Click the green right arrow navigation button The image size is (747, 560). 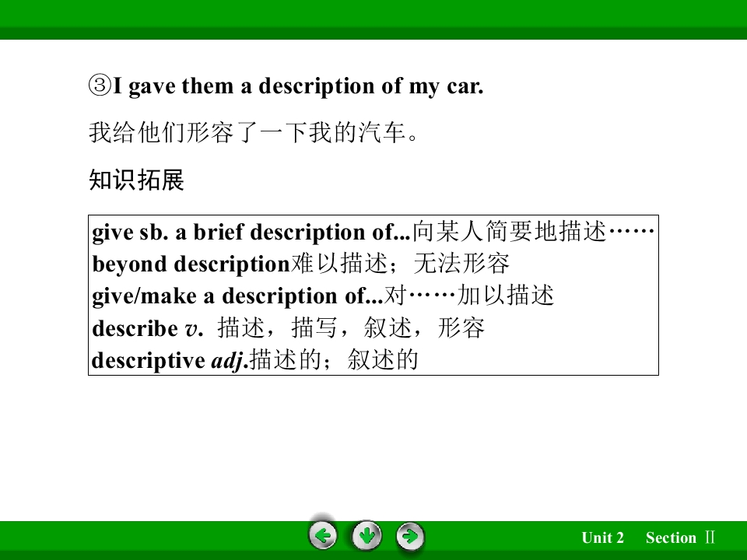pyautogui.click(x=410, y=536)
